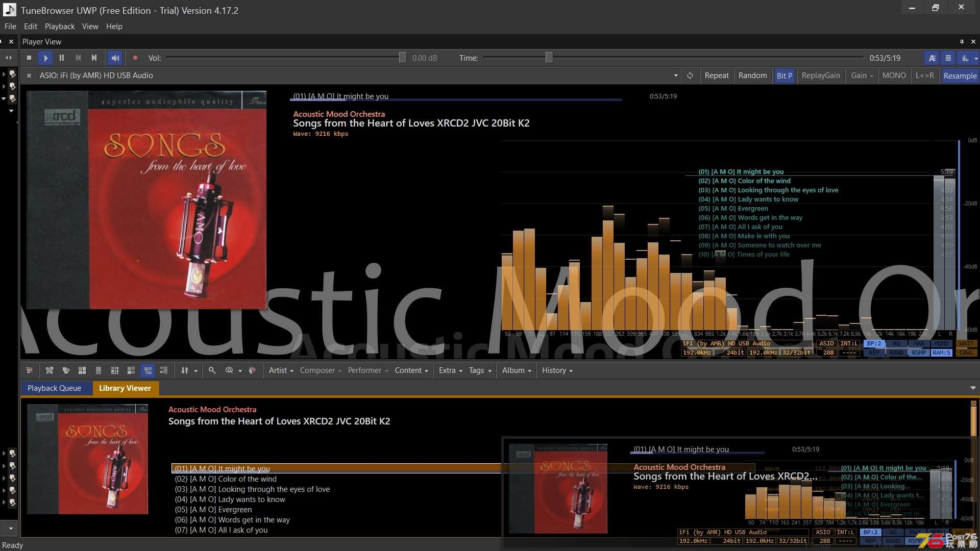Screen dimensions: 980x551
Task: Close the Player View panel
Action: [973, 42]
